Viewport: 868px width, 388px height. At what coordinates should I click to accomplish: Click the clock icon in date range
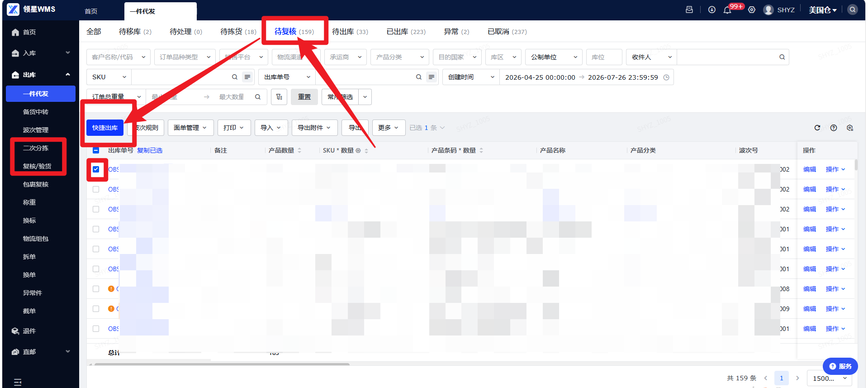tap(666, 77)
